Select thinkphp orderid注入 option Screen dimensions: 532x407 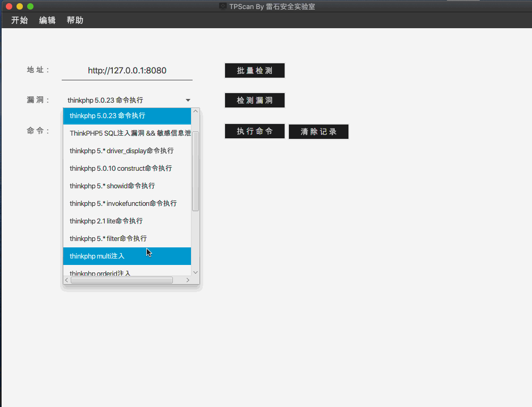tap(127, 271)
